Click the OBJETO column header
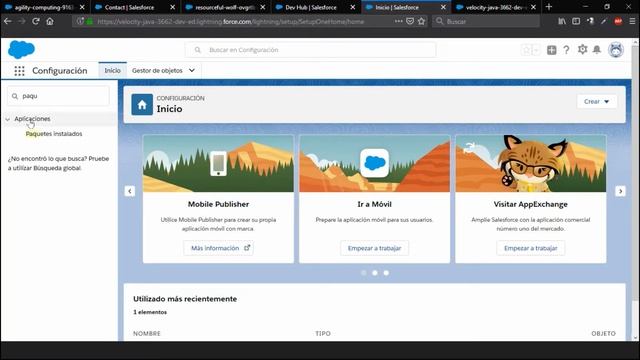640x360 pixels. coord(603,333)
